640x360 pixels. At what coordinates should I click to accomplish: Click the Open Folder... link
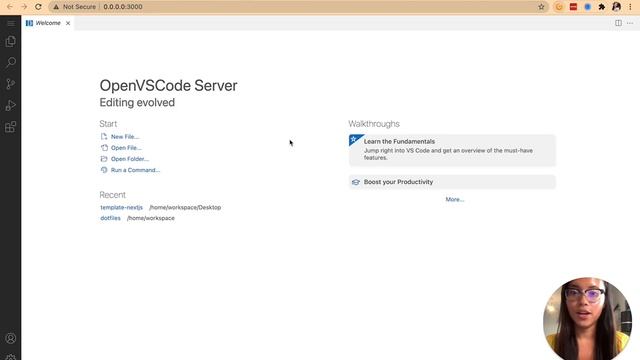click(x=130, y=159)
